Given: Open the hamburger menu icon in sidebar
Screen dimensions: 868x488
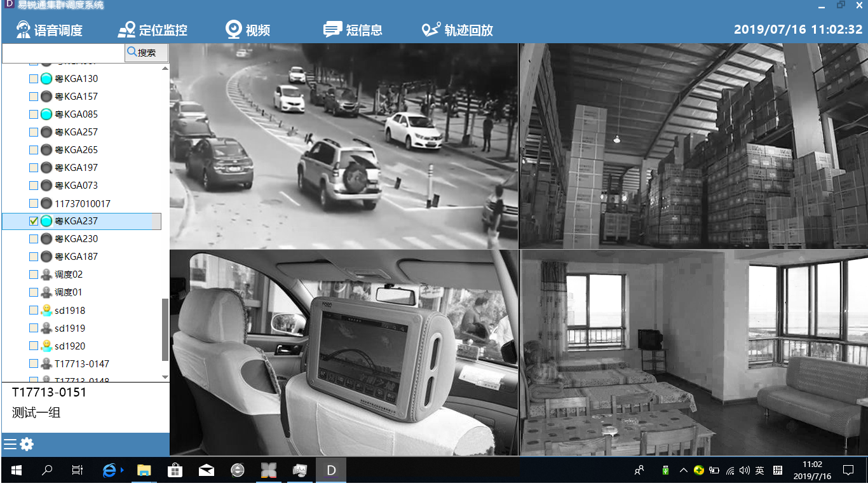Looking at the screenshot, I should click(x=10, y=444).
